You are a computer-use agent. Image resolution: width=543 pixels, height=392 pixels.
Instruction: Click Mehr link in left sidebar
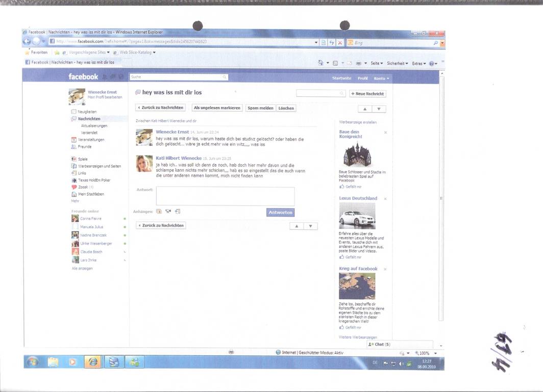(x=75, y=201)
